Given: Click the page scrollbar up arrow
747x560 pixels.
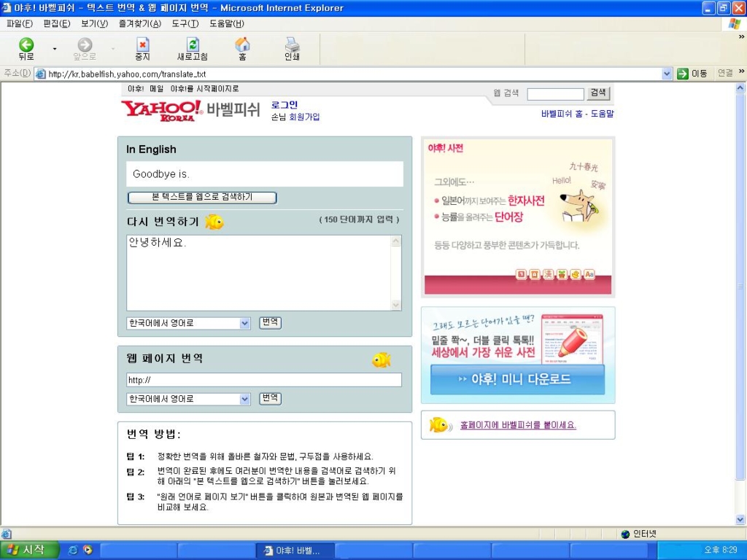Looking at the screenshot, I should click(x=740, y=88).
